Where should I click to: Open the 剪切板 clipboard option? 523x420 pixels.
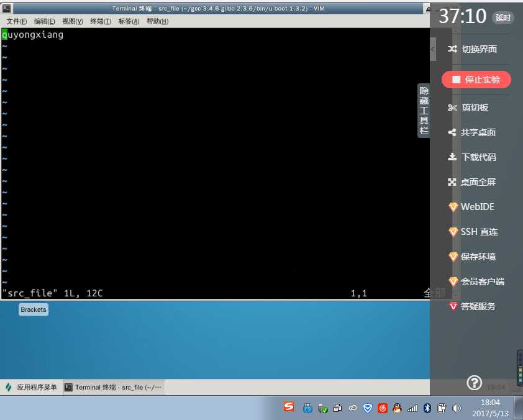point(475,107)
